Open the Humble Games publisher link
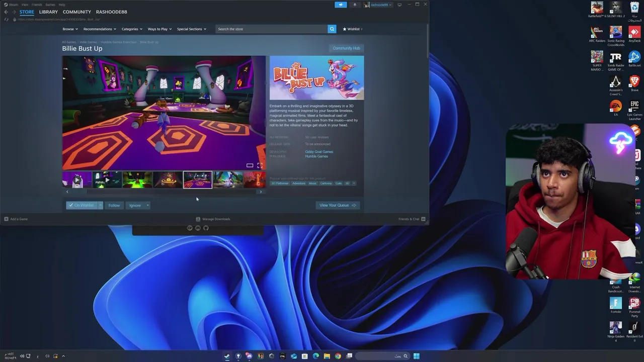This screenshot has width=644, height=362. (316, 156)
